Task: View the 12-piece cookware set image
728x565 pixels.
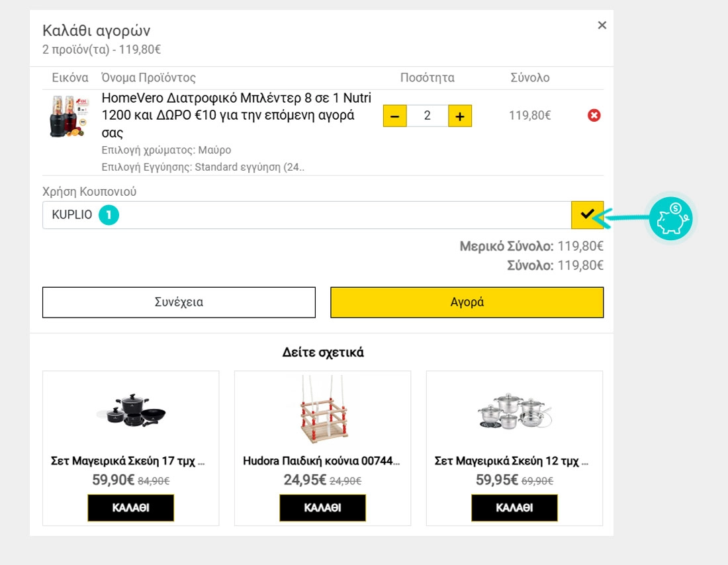Action: [514, 412]
